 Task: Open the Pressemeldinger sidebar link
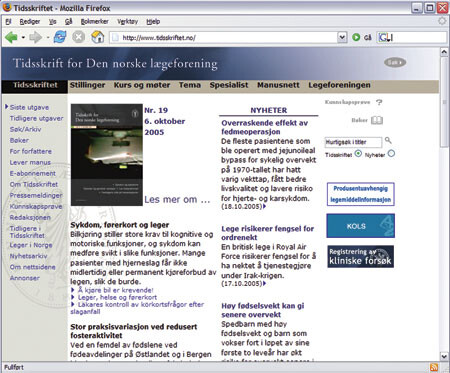(x=36, y=195)
